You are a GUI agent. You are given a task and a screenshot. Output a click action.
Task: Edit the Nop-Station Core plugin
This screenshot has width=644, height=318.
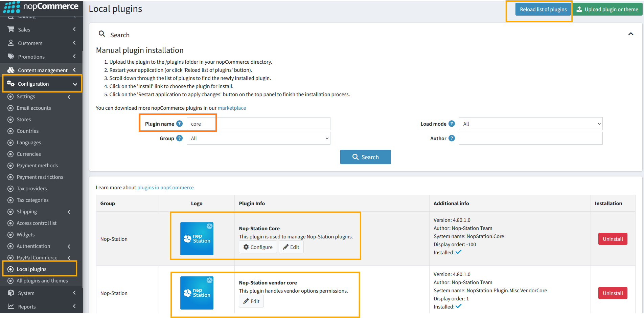coord(291,247)
